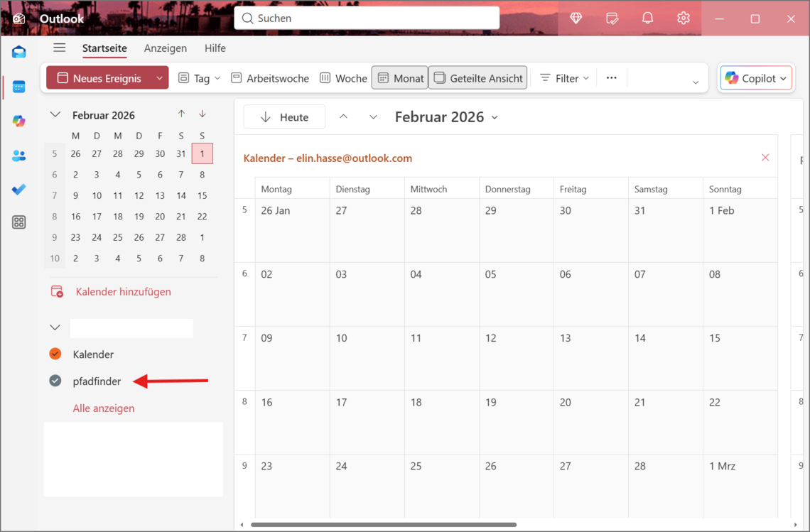810x532 pixels.
Task: Toggle the hamburger navigation pane
Action: [60, 48]
